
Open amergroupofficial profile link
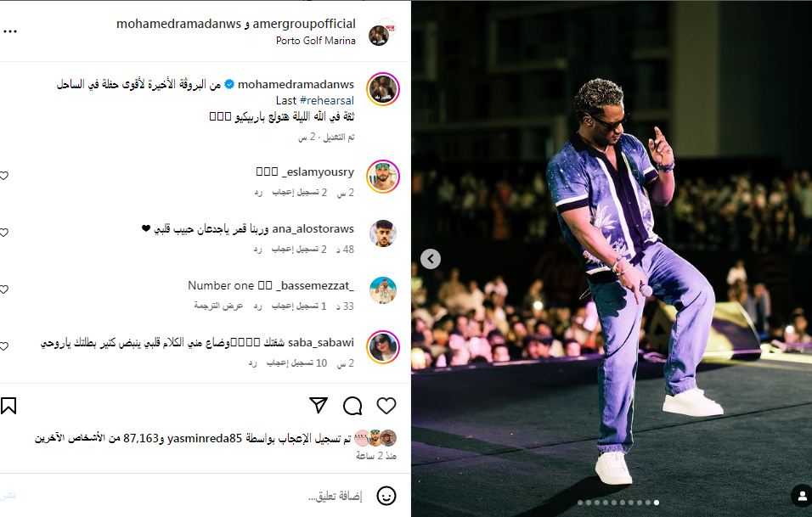point(304,24)
